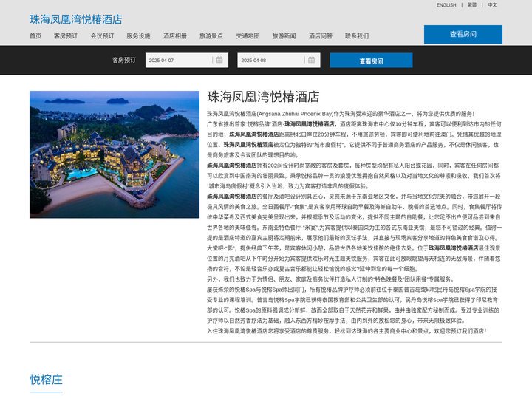Open 服务设施 menu item
Viewport: 532px width, 399px height.
pos(138,36)
